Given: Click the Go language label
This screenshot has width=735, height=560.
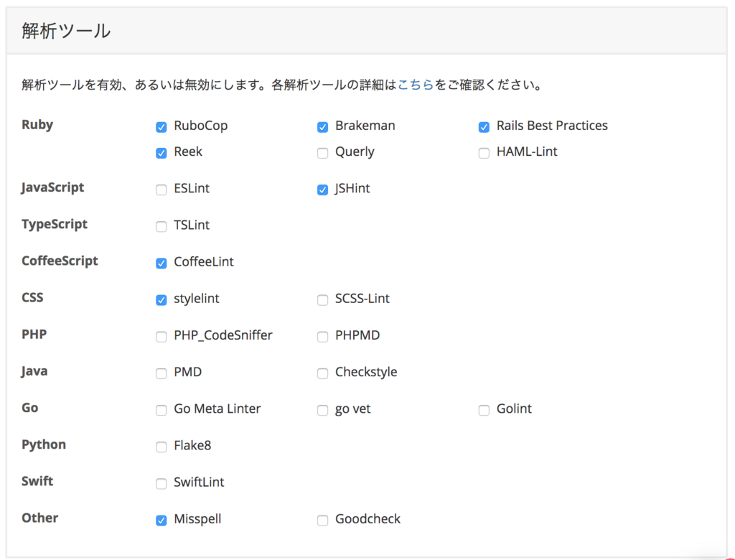Looking at the screenshot, I should (30, 408).
